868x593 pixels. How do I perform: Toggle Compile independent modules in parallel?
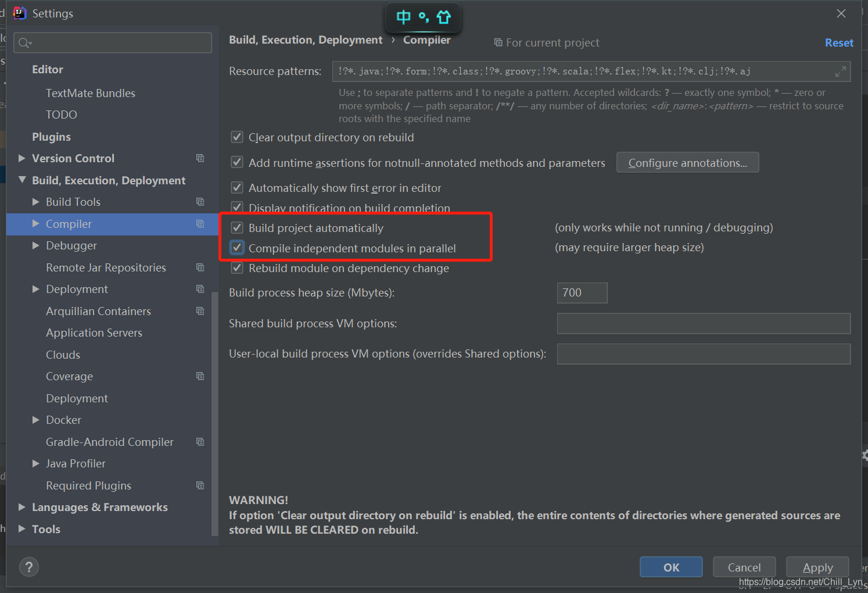[237, 248]
